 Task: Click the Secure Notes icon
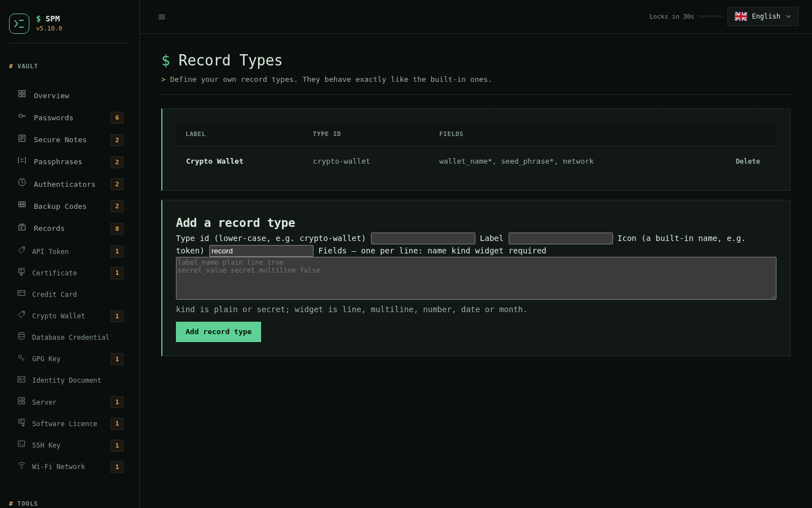[x=22, y=138]
